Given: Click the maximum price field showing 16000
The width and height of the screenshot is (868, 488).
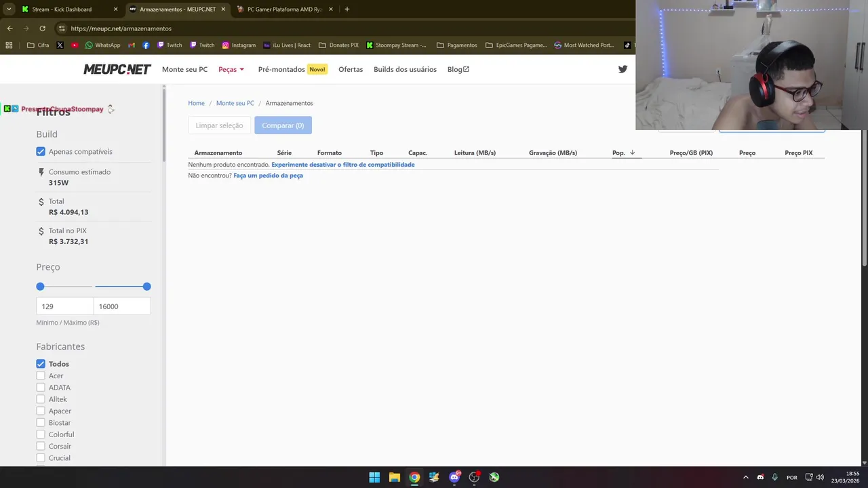Looking at the screenshot, I should pyautogui.click(x=122, y=306).
